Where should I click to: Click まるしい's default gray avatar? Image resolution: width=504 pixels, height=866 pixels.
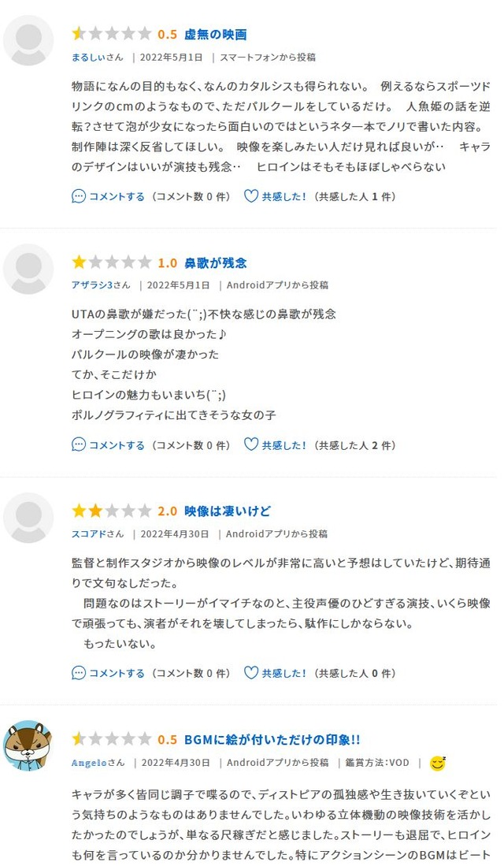28,40
